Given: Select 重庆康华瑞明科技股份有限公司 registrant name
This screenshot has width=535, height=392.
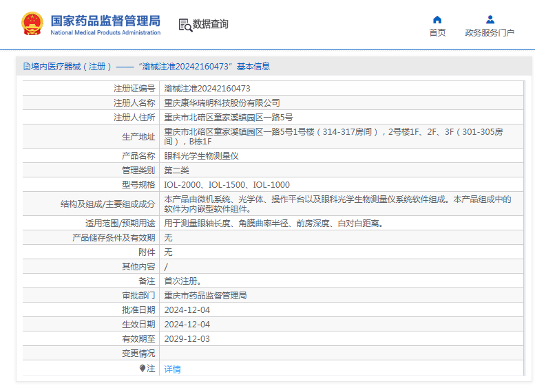Looking at the screenshot, I should click(x=222, y=103).
